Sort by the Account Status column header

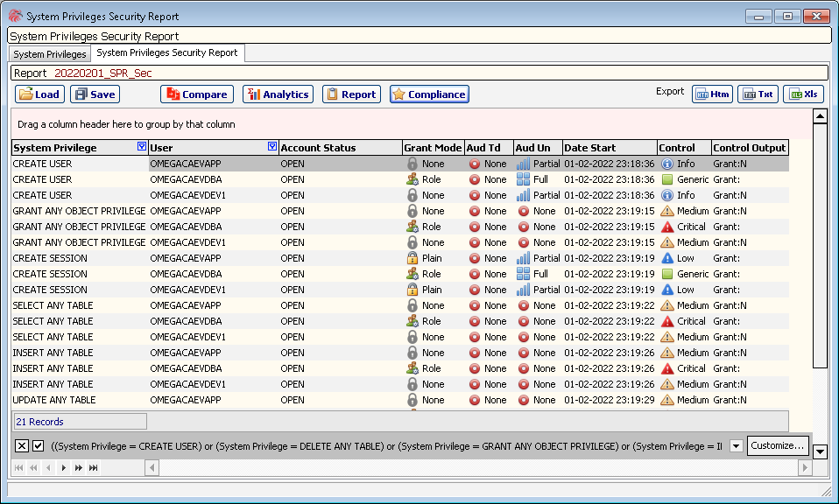pos(341,148)
